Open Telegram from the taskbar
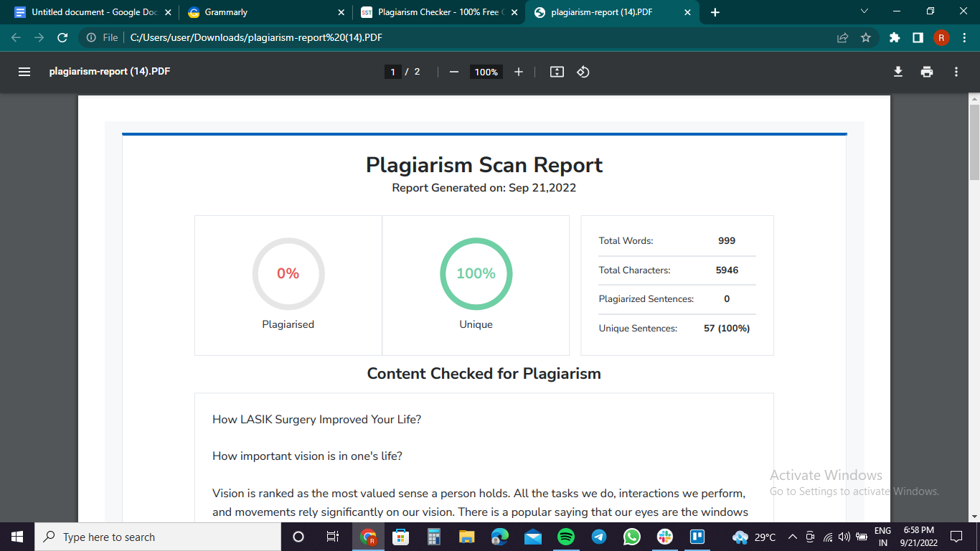The width and height of the screenshot is (980, 551). tap(598, 537)
